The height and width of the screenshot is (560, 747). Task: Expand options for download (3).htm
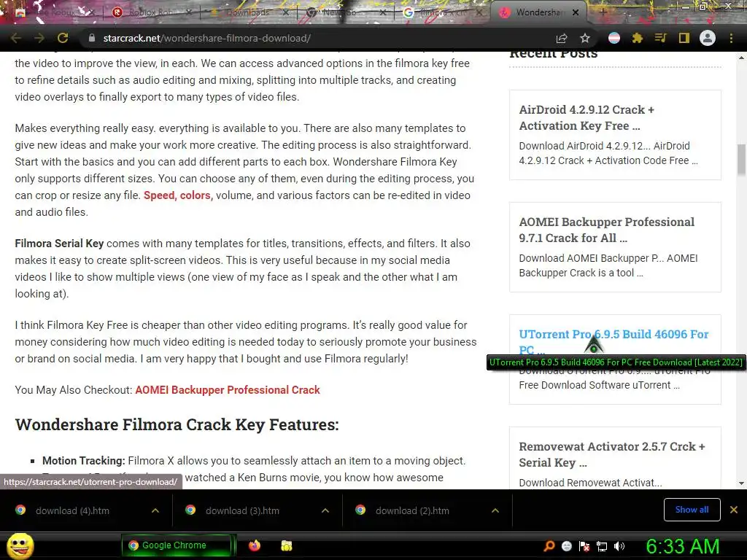pyautogui.click(x=325, y=510)
